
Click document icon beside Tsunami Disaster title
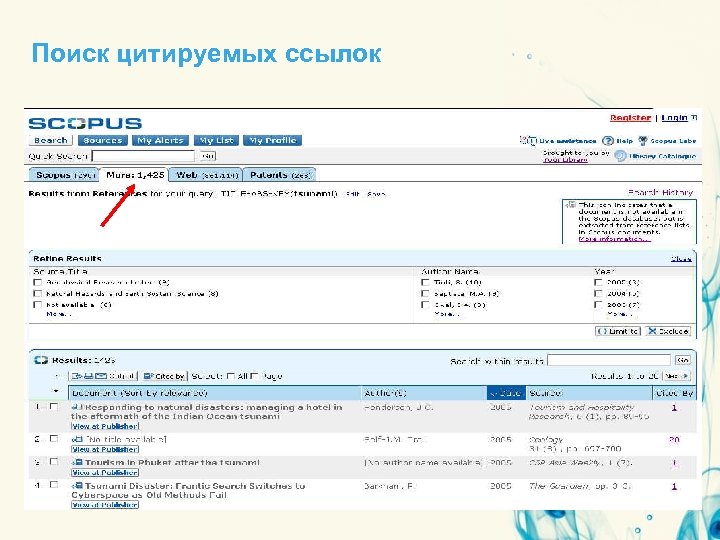coord(77,485)
